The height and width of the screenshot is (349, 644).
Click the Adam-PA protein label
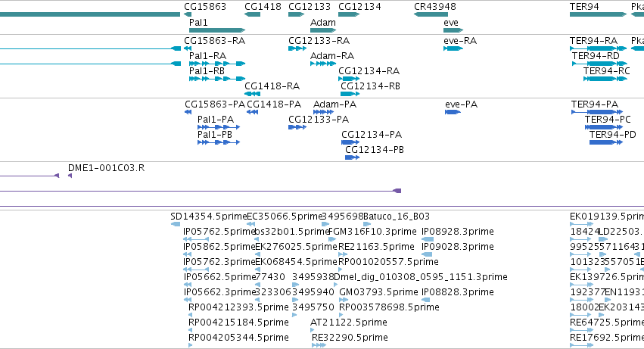334,104
